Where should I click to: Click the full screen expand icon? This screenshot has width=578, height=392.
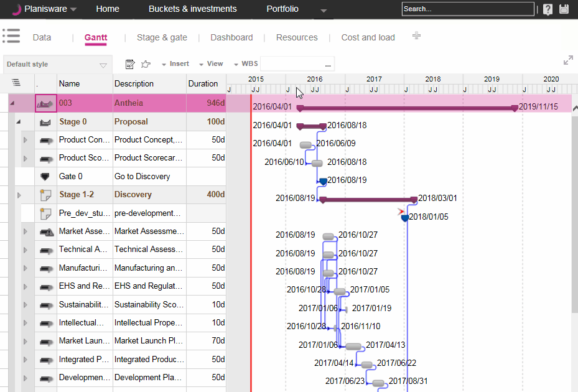click(x=568, y=60)
